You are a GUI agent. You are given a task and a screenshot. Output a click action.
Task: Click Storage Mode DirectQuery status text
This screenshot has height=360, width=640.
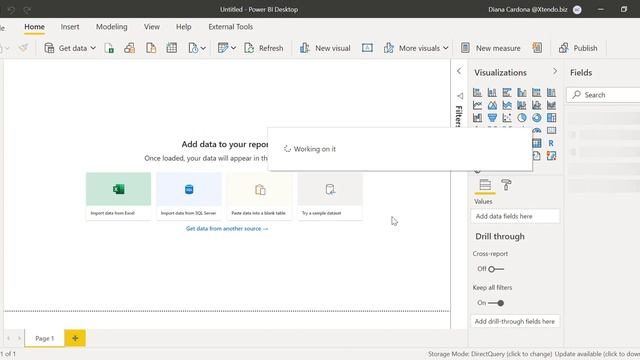490,354
